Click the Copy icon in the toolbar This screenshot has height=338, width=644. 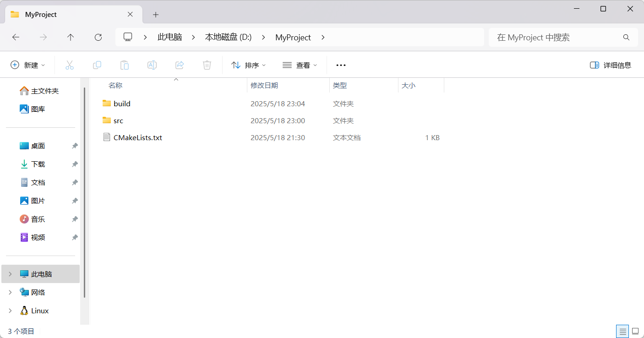(x=97, y=65)
